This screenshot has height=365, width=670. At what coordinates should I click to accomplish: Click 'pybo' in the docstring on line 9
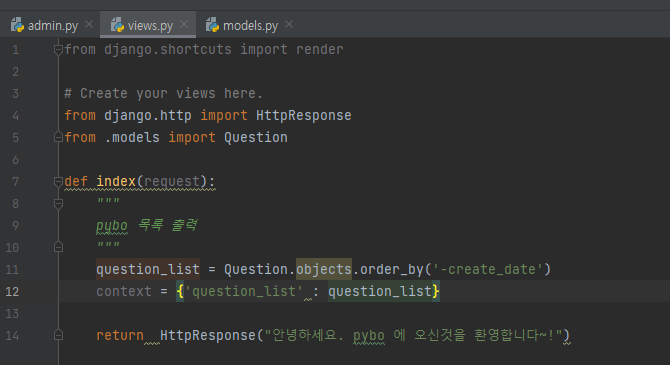[112, 225]
